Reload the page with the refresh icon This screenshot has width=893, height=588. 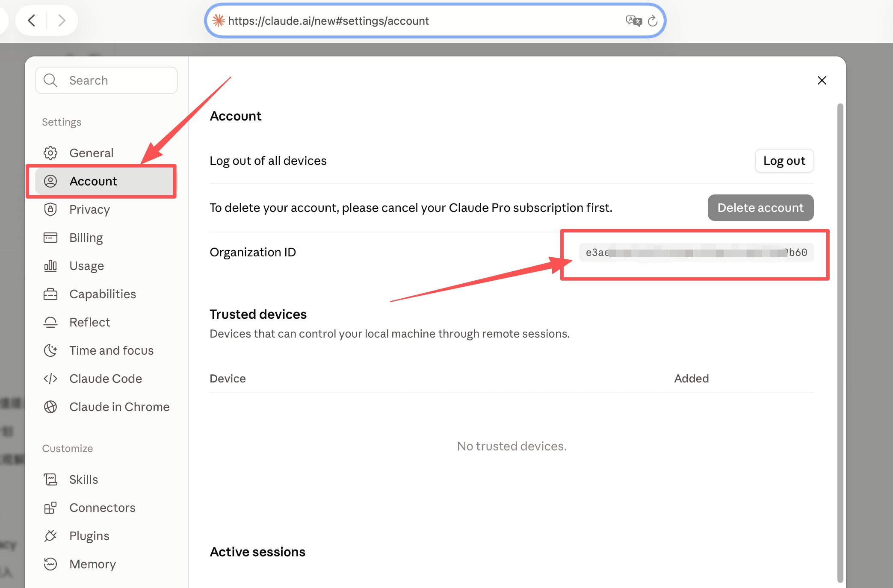click(653, 21)
